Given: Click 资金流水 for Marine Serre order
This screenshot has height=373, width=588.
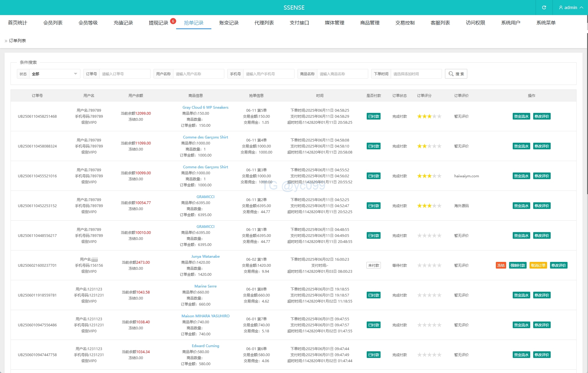Looking at the screenshot, I should [x=521, y=295].
